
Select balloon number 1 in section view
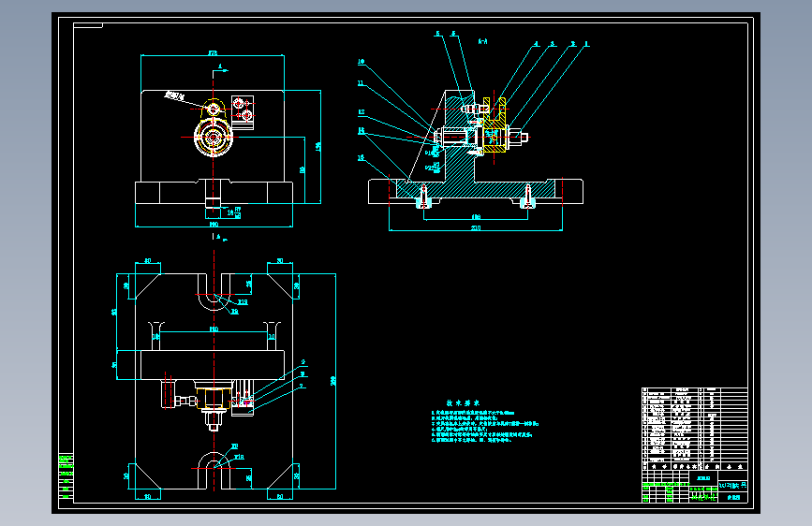click(x=586, y=44)
